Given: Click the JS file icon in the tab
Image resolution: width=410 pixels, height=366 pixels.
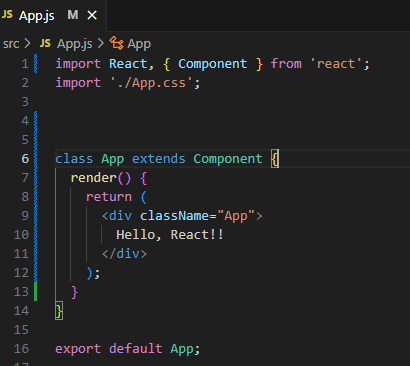Looking at the screenshot, I should 7,15.
